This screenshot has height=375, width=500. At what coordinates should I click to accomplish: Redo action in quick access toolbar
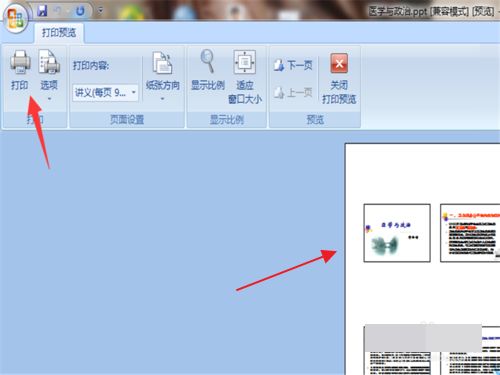(80, 11)
